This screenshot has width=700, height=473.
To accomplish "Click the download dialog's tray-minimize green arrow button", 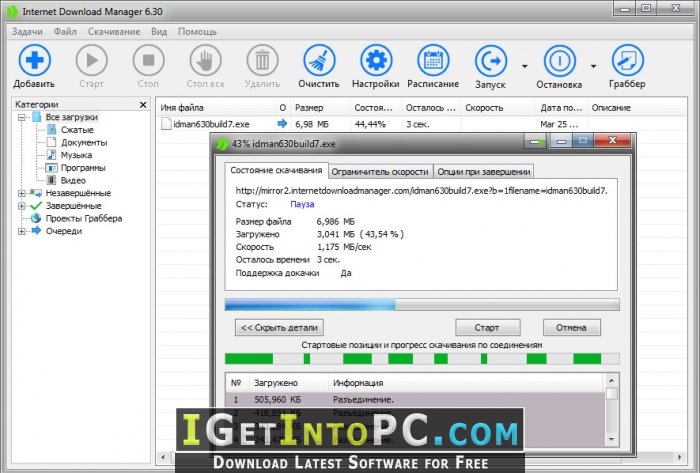I will tap(536, 142).
